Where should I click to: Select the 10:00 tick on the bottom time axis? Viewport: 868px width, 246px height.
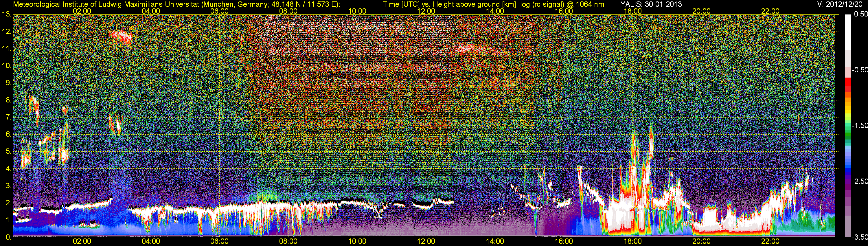tap(357, 241)
